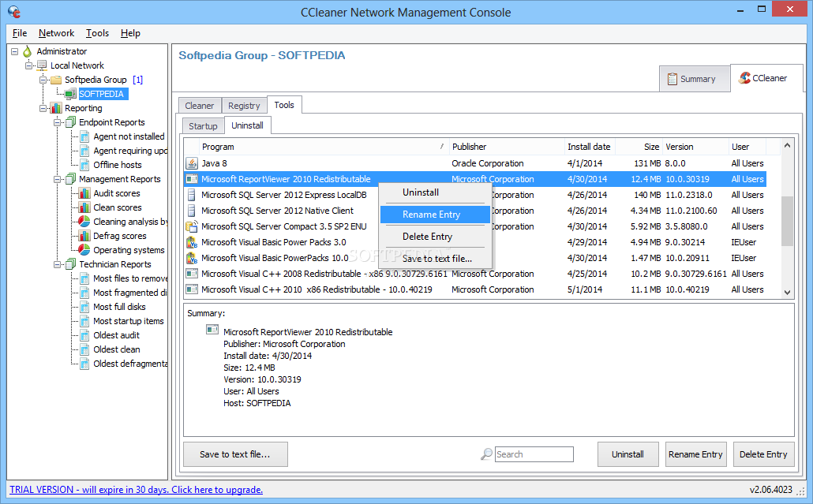The image size is (813, 504).
Task: Click the Visual C++ 2008 Redistributable icon
Action: [x=192, y=274]
